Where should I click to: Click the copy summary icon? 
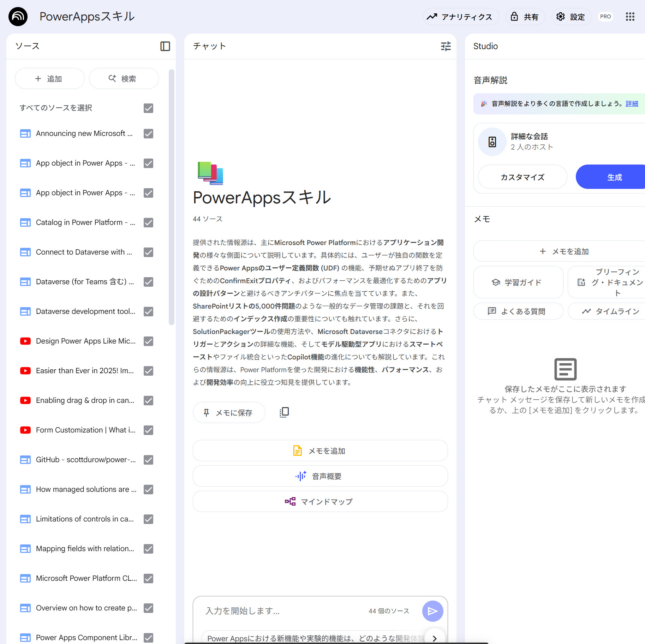pos(284,412)
